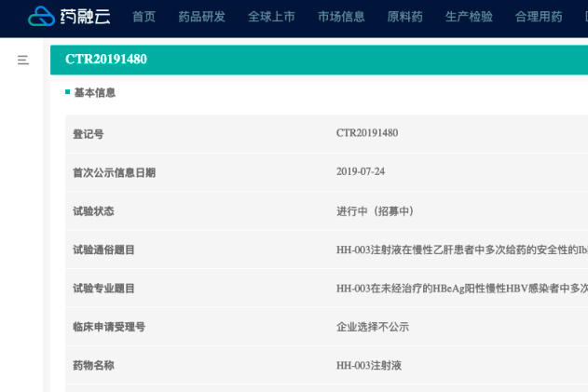Click the 试验通俗题目 label

pos(103,250)
